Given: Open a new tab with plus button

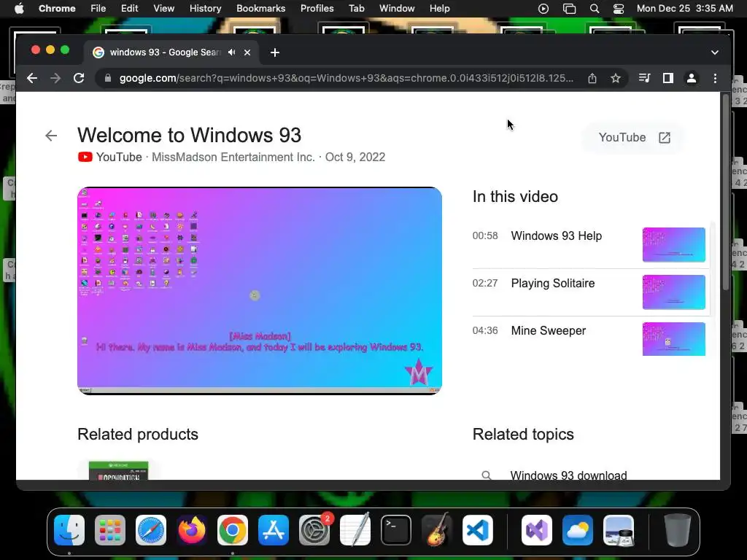Looking at the screenshot, I should tap(275, 52).
